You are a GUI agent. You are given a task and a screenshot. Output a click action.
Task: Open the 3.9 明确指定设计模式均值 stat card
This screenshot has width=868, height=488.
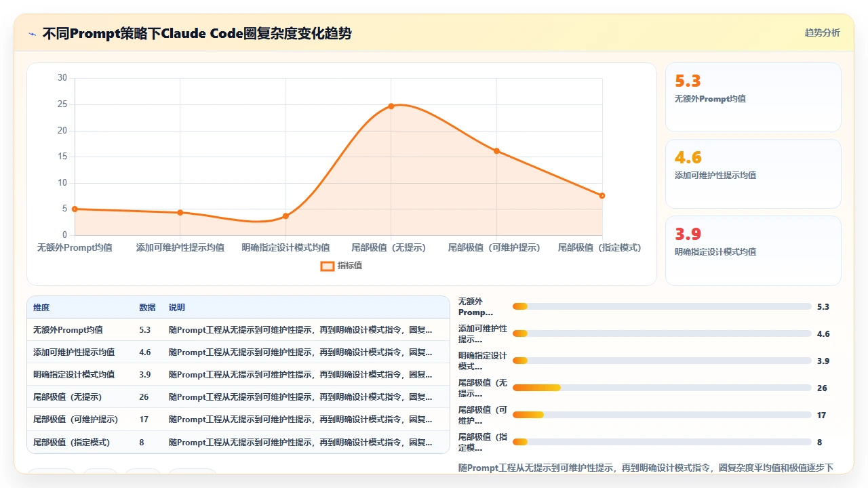coord(753,250)
